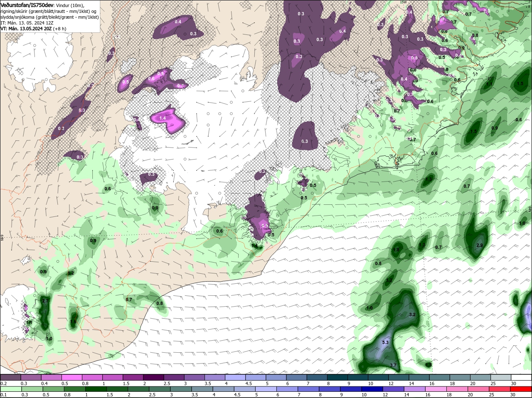Screen dimensions: 532x398
Task: Click the bright red rain swatch after 30
Action: point(522,389)
